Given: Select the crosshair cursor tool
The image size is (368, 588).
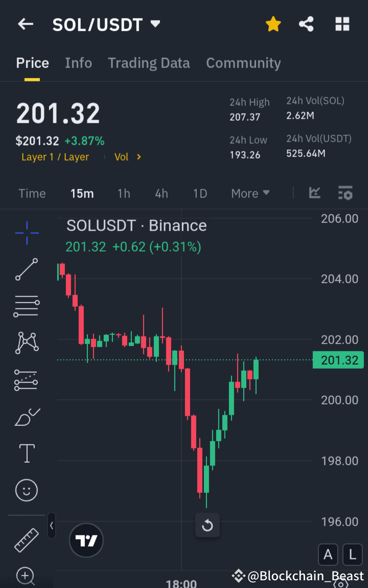Looking at the screenshot, I should click(26, 233).
